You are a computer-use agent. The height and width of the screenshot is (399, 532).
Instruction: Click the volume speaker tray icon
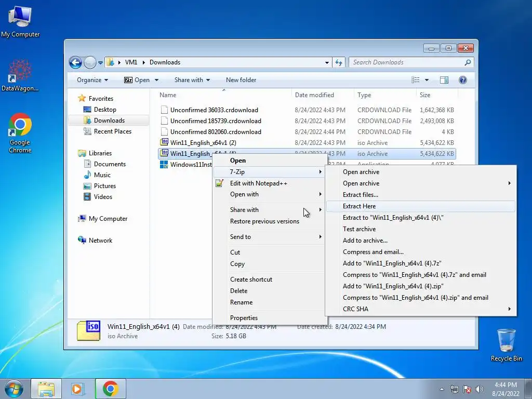479,389
